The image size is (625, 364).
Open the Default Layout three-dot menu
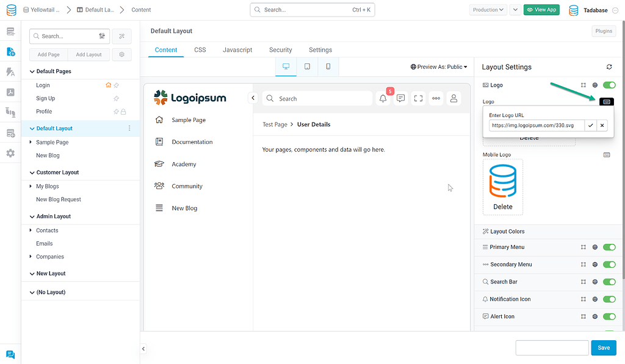pyautogui.click(x=129, y=128)
